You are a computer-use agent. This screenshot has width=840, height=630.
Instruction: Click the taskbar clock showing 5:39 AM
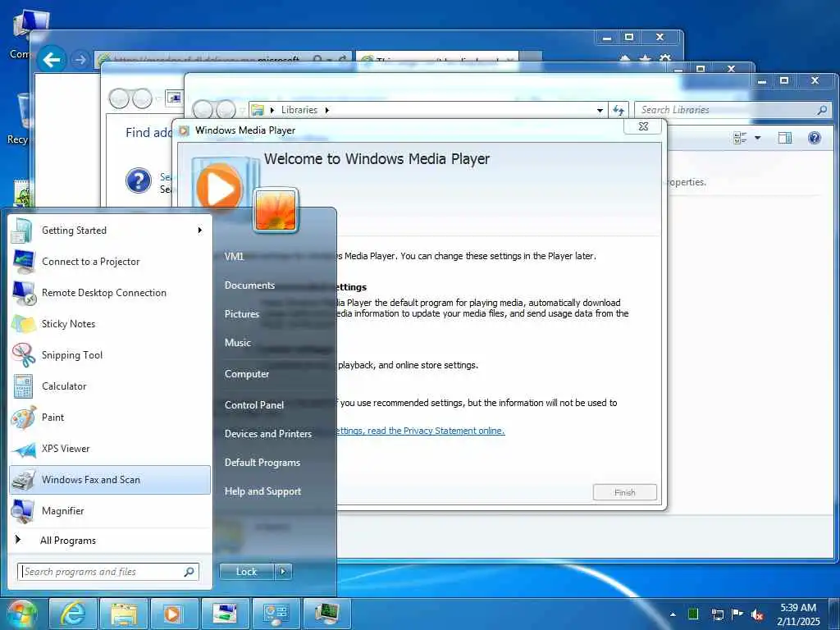pyautogui.click(x=798, y=614)
